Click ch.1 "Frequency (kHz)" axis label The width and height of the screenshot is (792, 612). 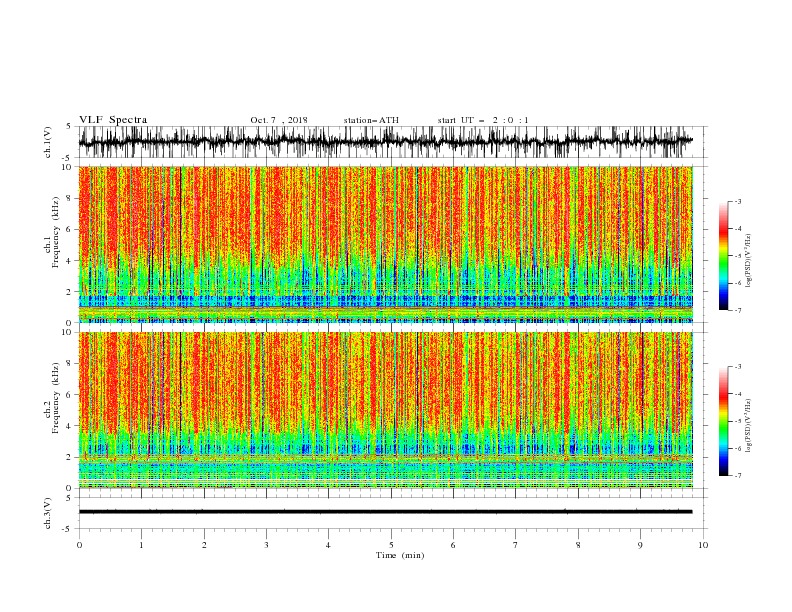(56, 233)
